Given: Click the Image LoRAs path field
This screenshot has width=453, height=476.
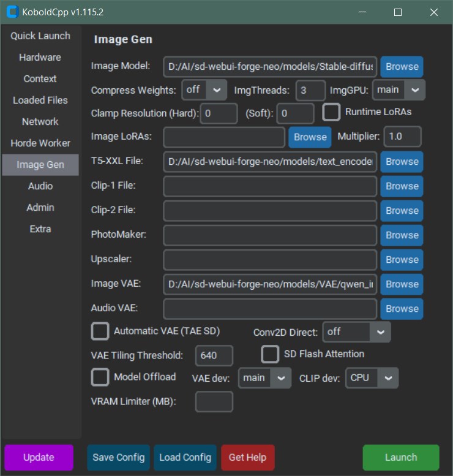Looking at the screenshot, I should (x=224, y=137).
